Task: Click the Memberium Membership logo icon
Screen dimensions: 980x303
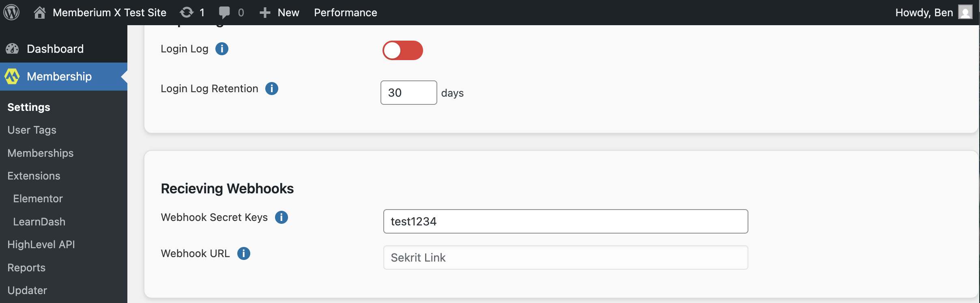Action: pyautogui.click(x=12, y=76)
